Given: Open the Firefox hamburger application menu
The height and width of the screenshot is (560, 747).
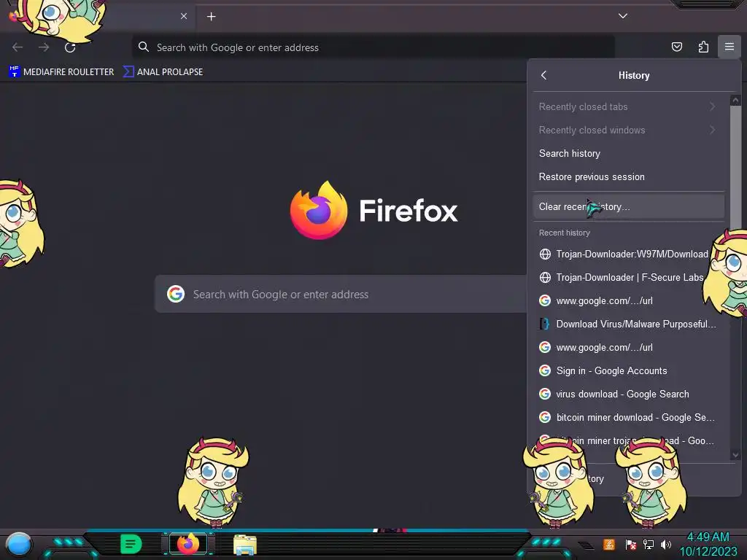Looking at the screenshot, I should (x=729, y=47).
